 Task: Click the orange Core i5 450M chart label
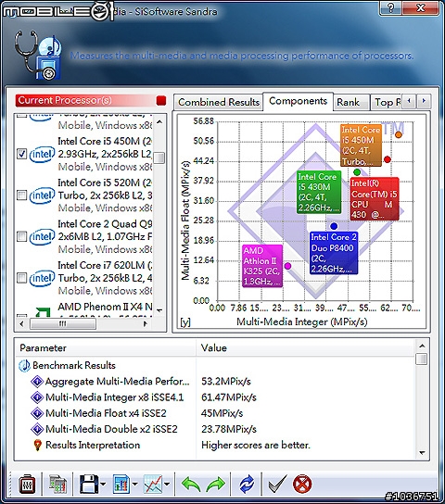tap(361, 145)
